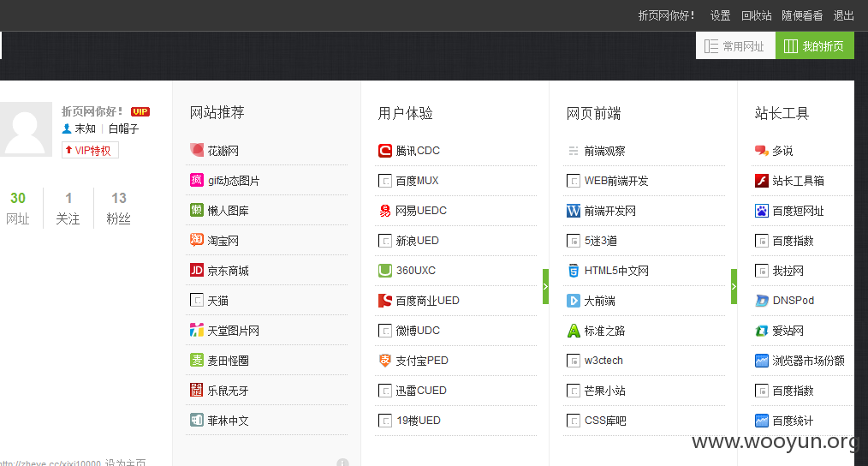868x466 pixels.
Task: Click the red VIP badge
Action: click(x=140, y=111)
